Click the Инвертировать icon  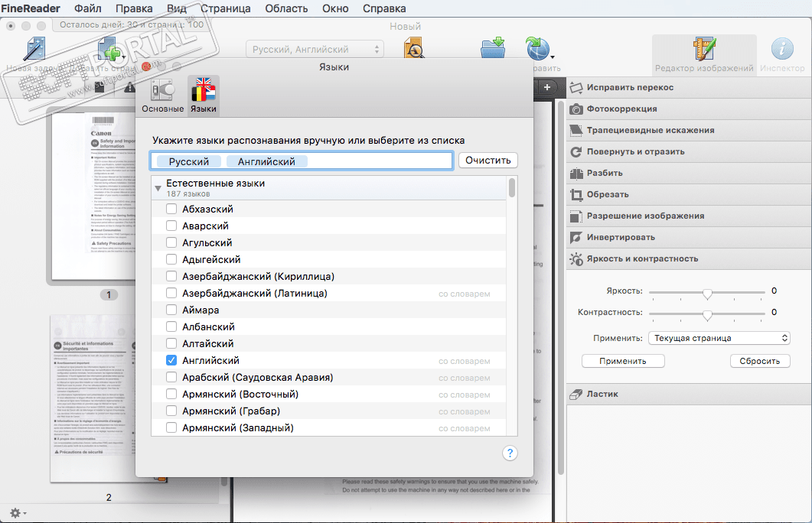[576, 238]
